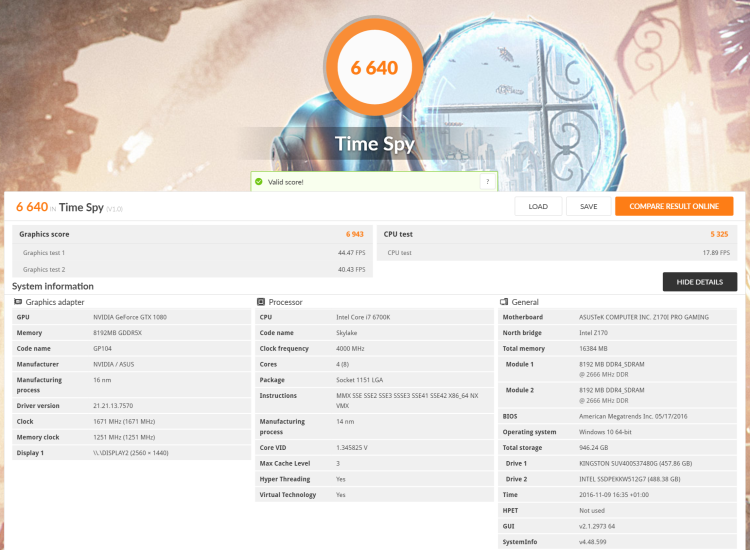Image resolution: width=750 pixels, height=550 pixels.
Task: Select GPU name NVIDIA GeForce GTX 1080
Action: point(130,317)
